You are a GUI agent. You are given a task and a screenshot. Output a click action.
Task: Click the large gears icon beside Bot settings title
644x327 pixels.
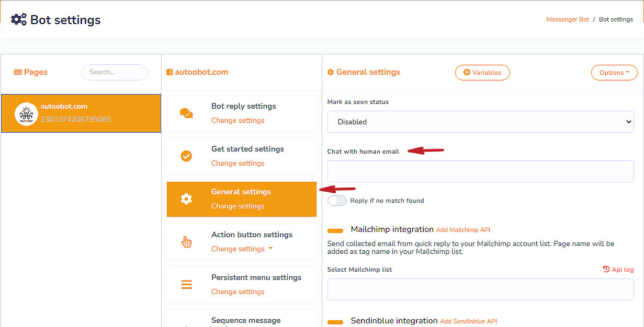(x=19, y=20)
